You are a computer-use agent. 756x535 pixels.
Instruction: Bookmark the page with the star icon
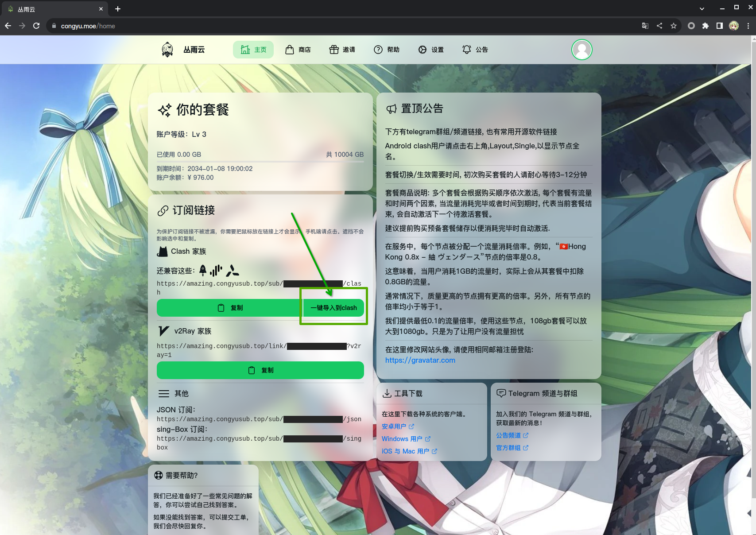674,26
